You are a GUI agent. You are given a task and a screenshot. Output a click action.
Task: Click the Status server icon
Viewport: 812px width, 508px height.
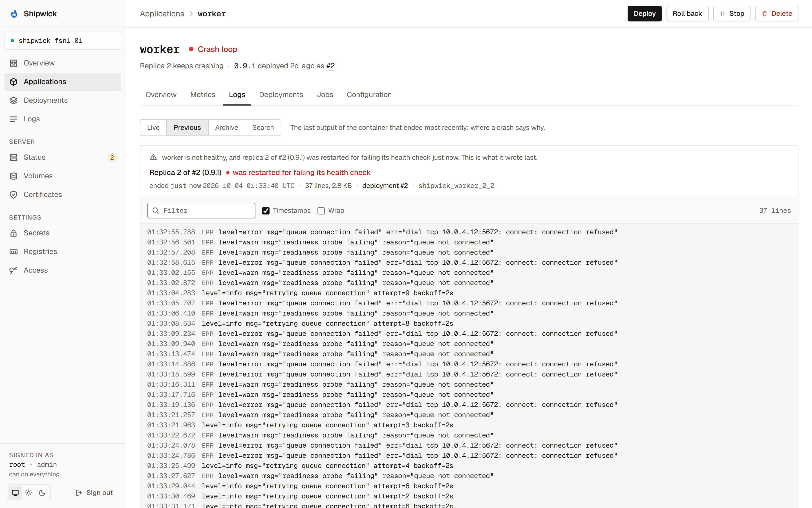(x=14, y=157)
